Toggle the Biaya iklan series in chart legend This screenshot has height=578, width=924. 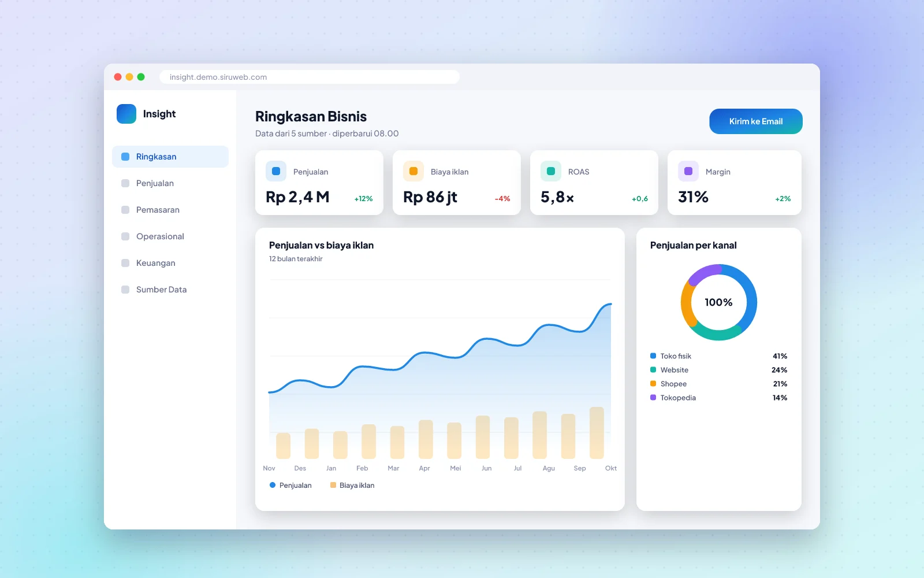(x=352, y=486)
